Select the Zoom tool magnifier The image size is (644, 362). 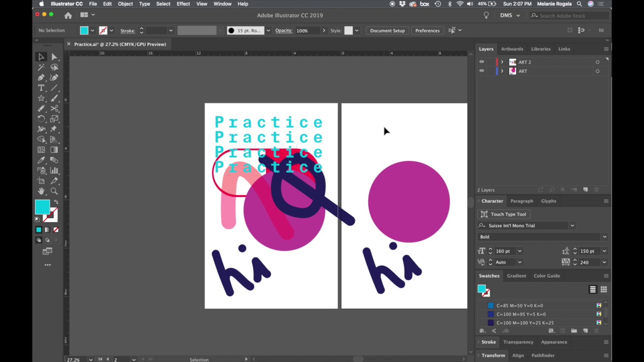pyautogui.click(x=54, y=191)
